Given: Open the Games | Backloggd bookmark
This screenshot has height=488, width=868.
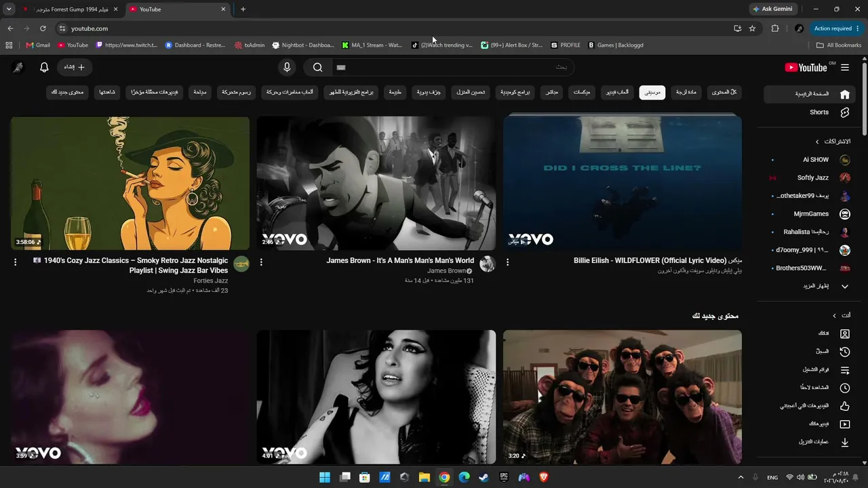Looking at the screenshot, I should pyautogui.click(x=616, y=45).
